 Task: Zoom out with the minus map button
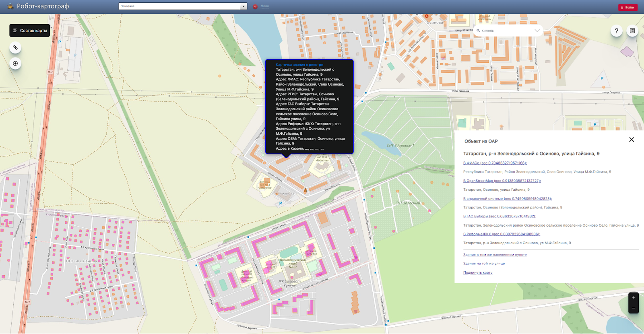point(634,308)
